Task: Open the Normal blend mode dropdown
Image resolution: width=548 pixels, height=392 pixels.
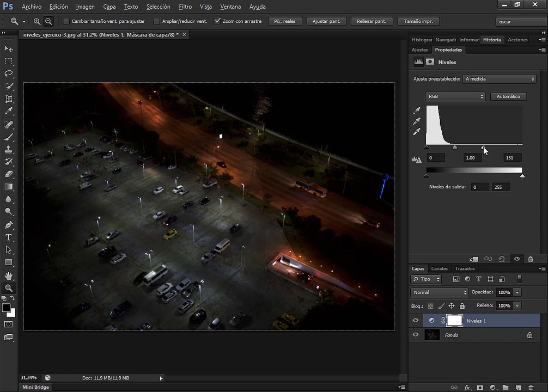Action: pos(439,292)
